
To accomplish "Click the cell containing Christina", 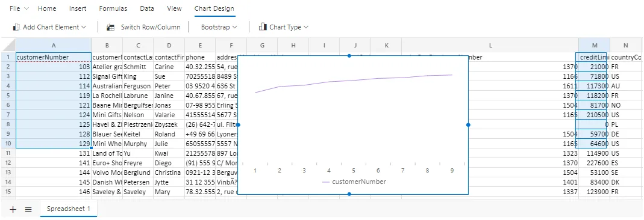I will [169, 173].
